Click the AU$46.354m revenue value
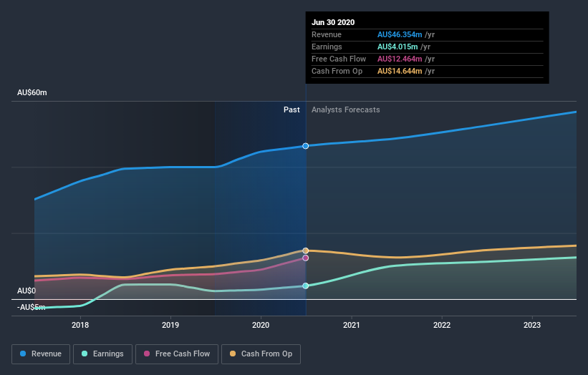588x375 pixels. [x=400, y=35]
